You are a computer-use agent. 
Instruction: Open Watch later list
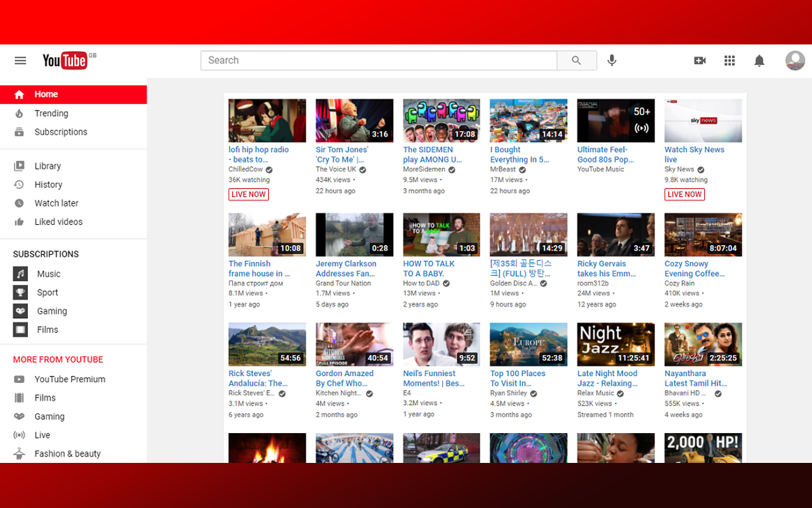(56, 203)
